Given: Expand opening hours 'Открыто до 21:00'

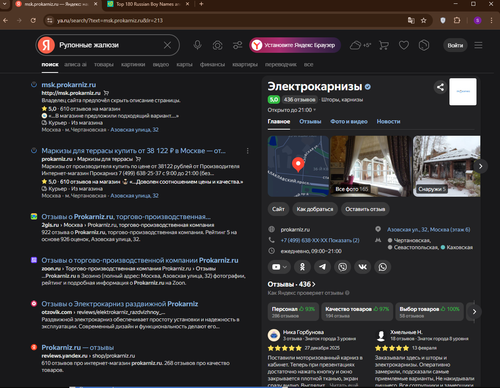Looking at the screenshot, I should pos(292,110).
